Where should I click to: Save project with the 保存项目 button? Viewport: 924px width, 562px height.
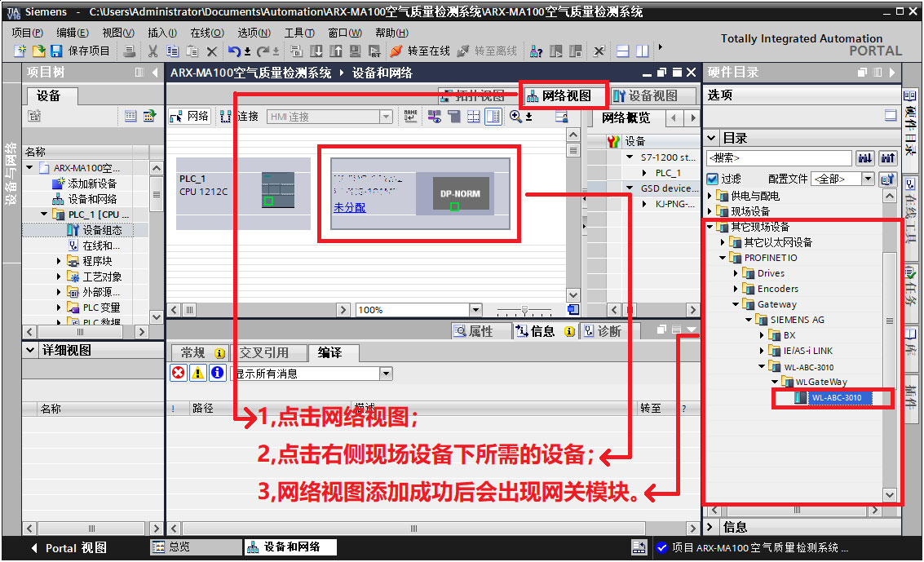80,51
